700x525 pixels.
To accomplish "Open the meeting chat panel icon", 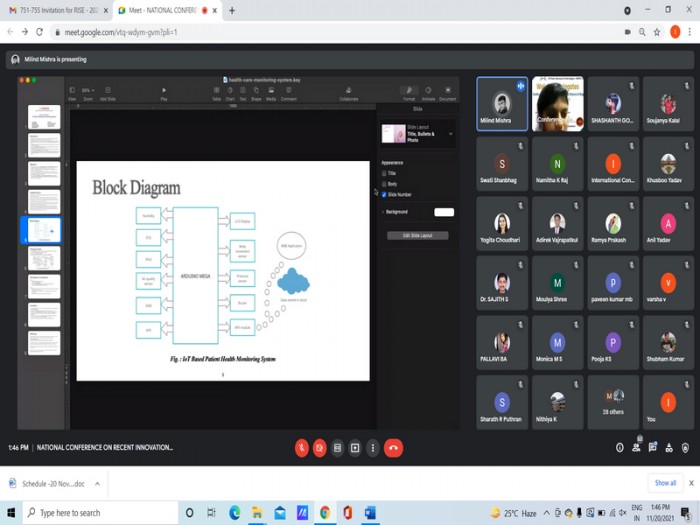I will point(654,448).
